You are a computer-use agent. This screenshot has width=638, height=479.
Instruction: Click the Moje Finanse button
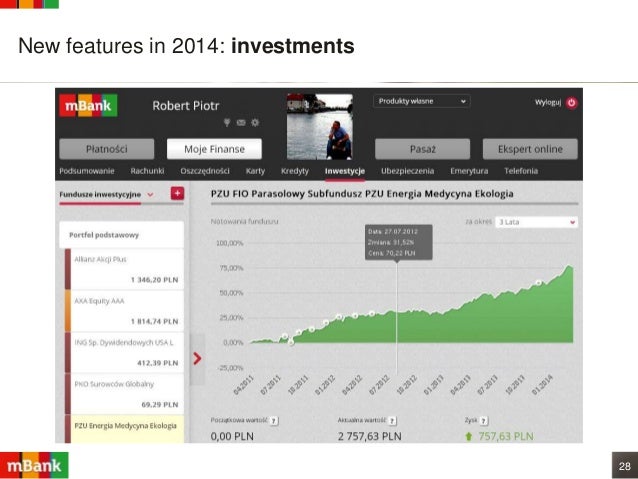click(x=214, y=149)
